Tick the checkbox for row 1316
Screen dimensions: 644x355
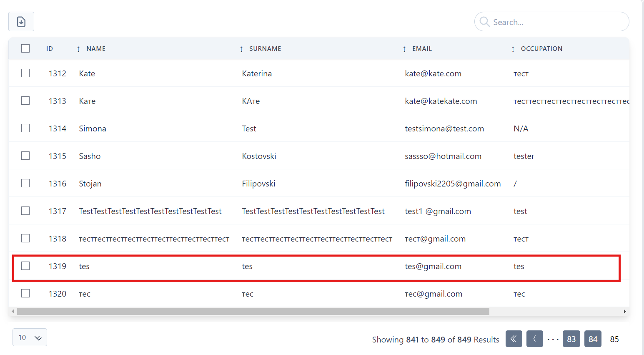(25, 183)
